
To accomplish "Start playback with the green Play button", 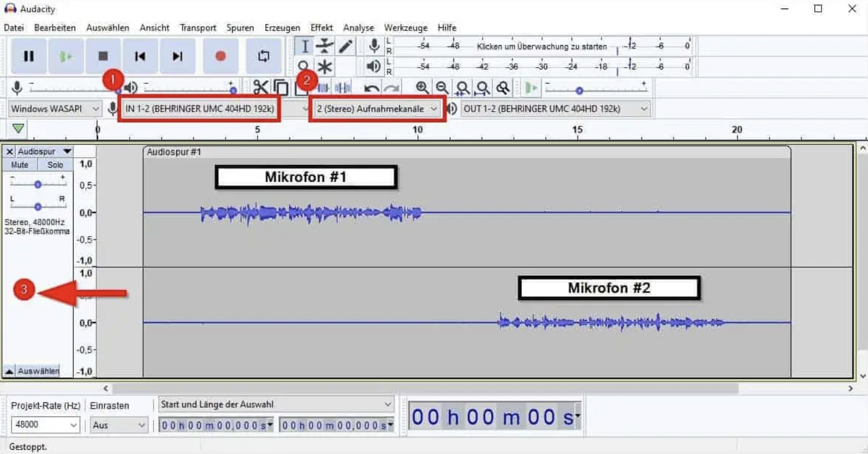I will 66,56.
